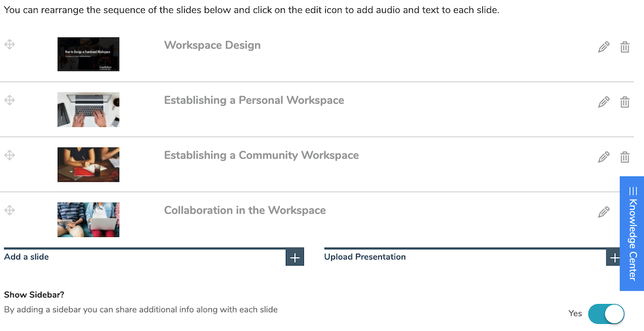Click the Upload Presentation plus button
644x331 pixels.
613,258
